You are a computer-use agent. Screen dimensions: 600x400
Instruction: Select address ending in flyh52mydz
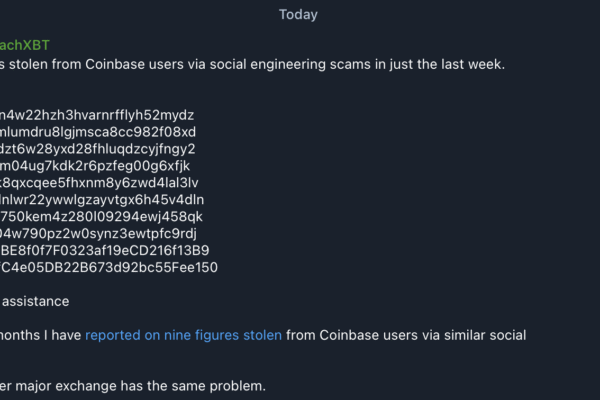coord(97,115)
